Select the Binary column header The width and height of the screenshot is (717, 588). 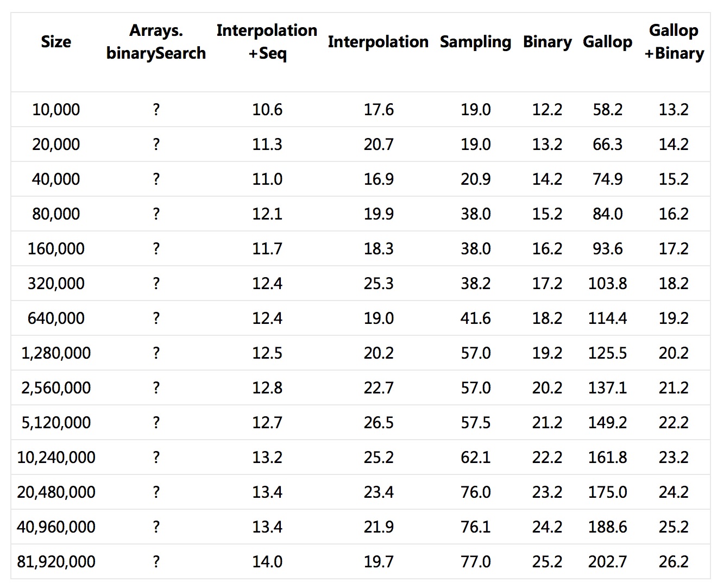[547, 42]
